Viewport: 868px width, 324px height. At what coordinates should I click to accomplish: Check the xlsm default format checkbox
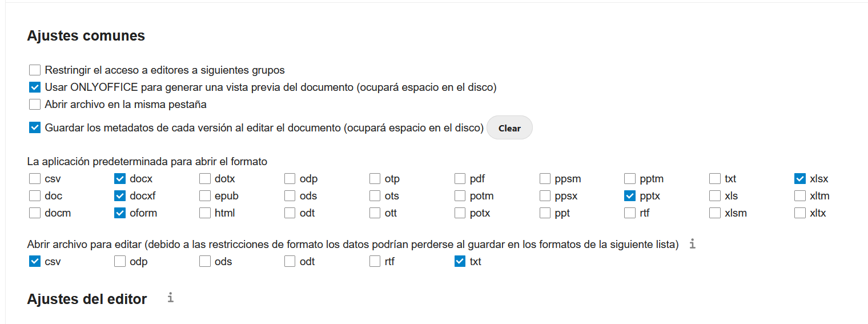[x=715, y=213]
